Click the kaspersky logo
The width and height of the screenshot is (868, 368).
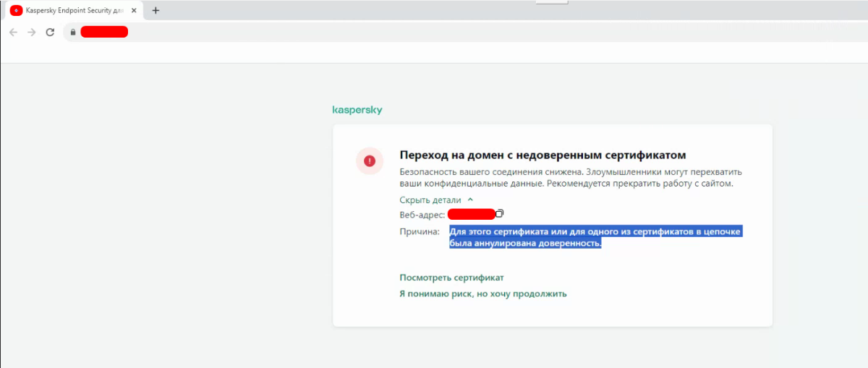(357, 111)
